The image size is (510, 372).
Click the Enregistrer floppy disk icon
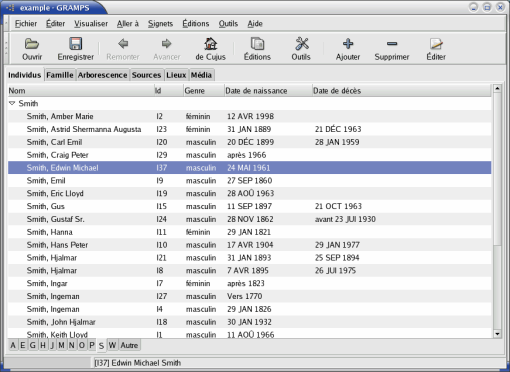pos(76,44)
